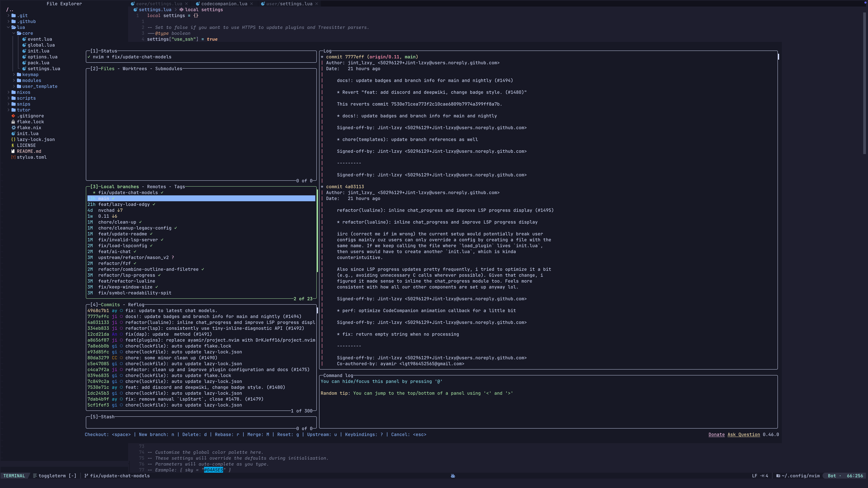Image resolution: width=868 pixels, height=488 pixels.
Task: Click the stylua.toml file icon
Action: pos(13,157)
